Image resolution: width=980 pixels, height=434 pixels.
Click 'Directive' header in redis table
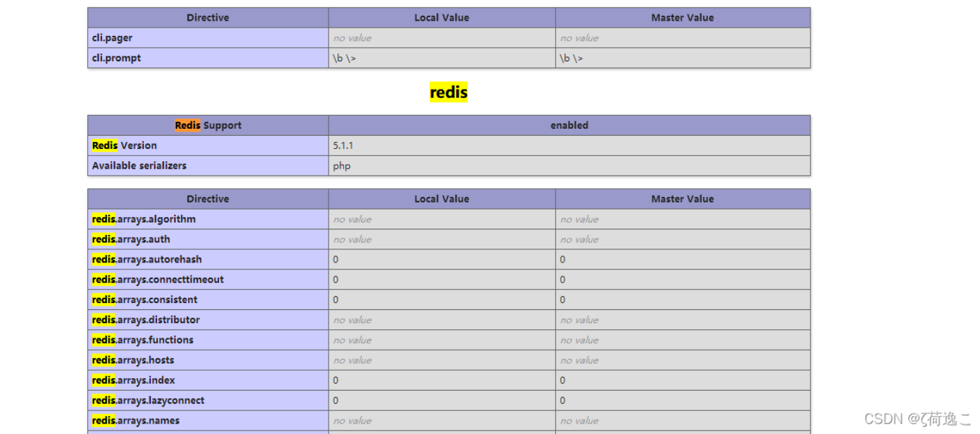point(208,199)
